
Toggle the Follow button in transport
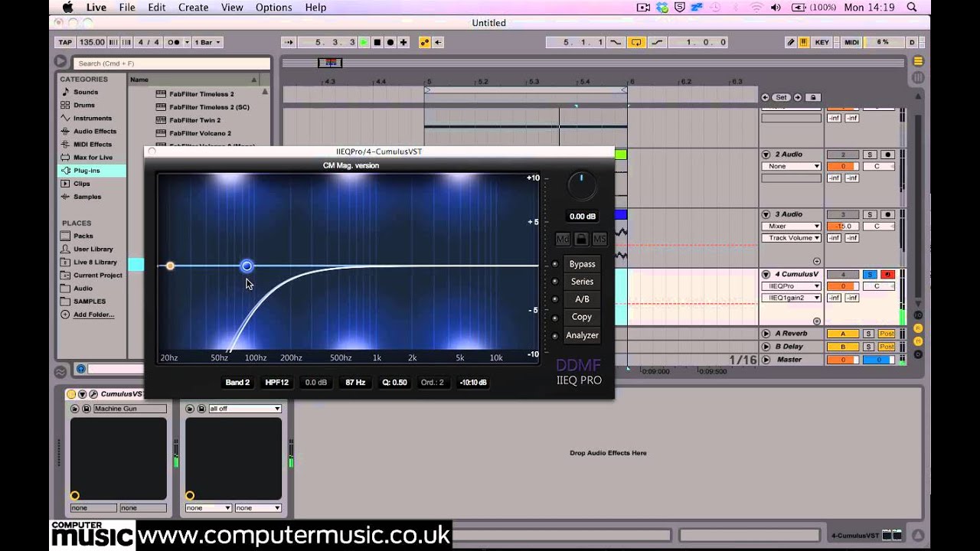point(289,43)
